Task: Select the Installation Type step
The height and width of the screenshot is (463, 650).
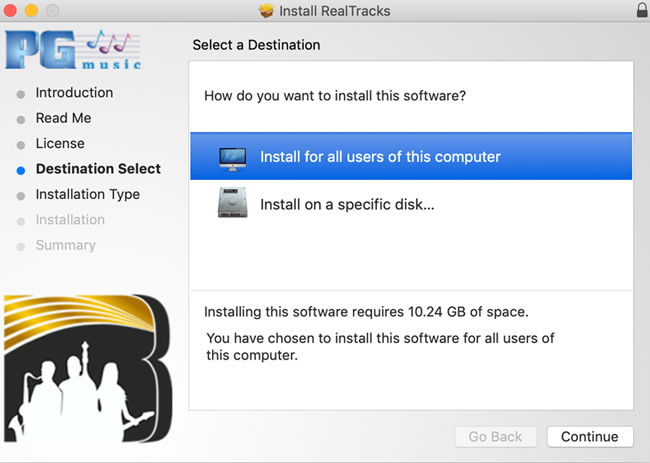Action: [x=88, y=194]
